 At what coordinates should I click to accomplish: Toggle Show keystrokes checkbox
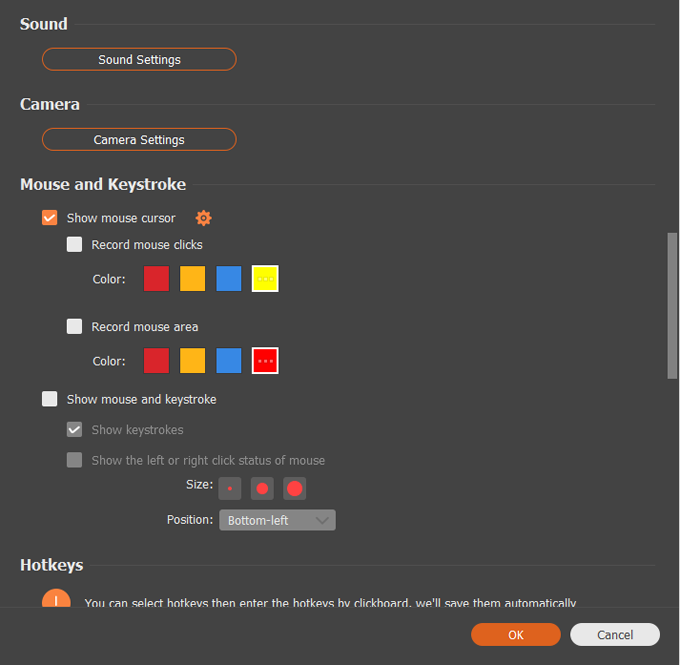pyautogui.click(x=75, y=430)
